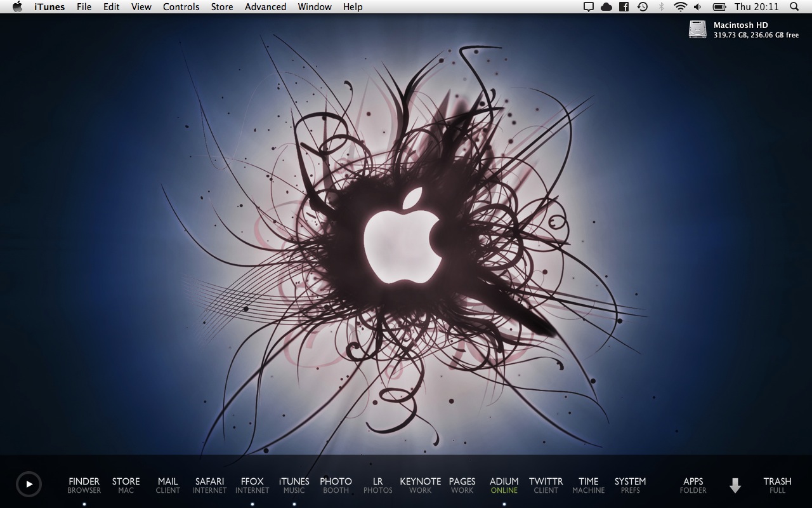Open the Advanced menu

point(265,6)
